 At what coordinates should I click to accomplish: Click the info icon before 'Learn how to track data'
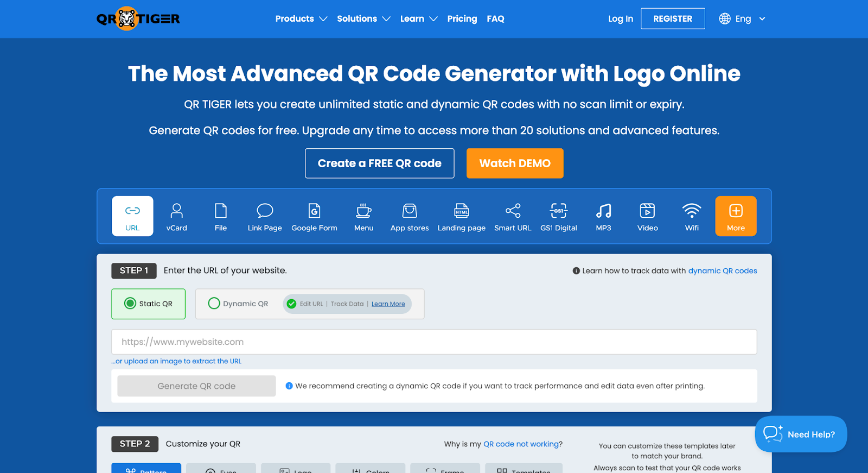tap(576, 271)
